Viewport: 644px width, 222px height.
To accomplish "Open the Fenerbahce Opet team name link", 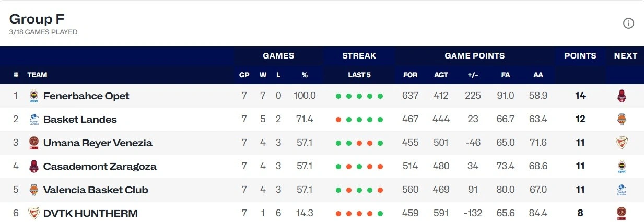I will [x=86, y=96].
